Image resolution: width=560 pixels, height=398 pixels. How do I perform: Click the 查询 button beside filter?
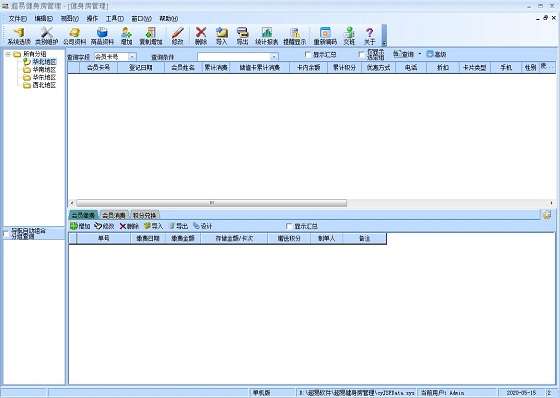point(404,54)
